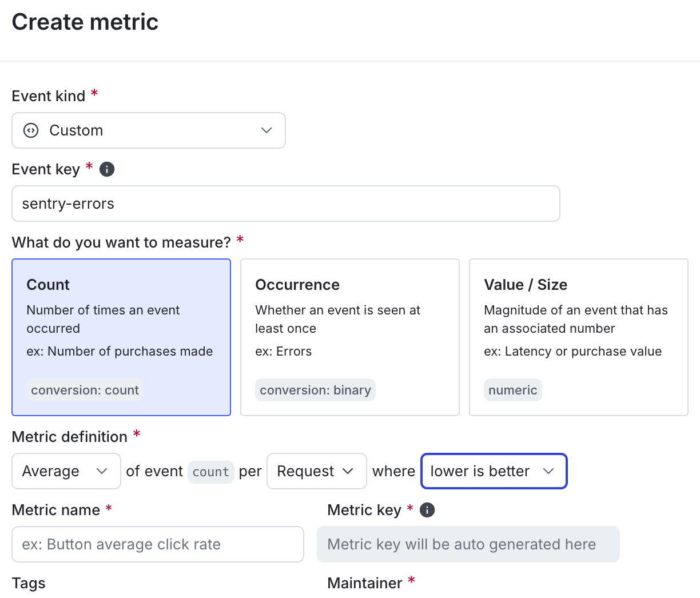Viewport: 700px width, 598px height.
Task: Open the Average aggregation dropdown
Action: pos(66,471)
